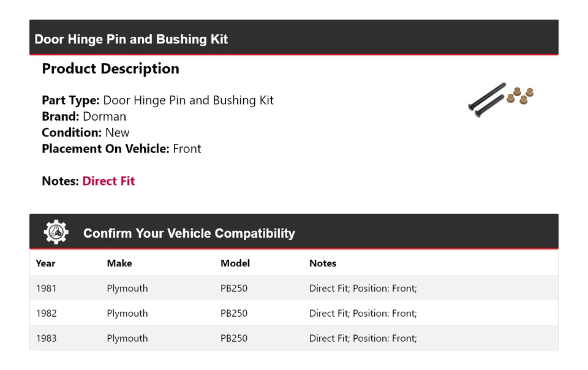Screen dimensions: 588x370
Task: Click the Brand: Dorman line
Action: click(x=84, y=116)
